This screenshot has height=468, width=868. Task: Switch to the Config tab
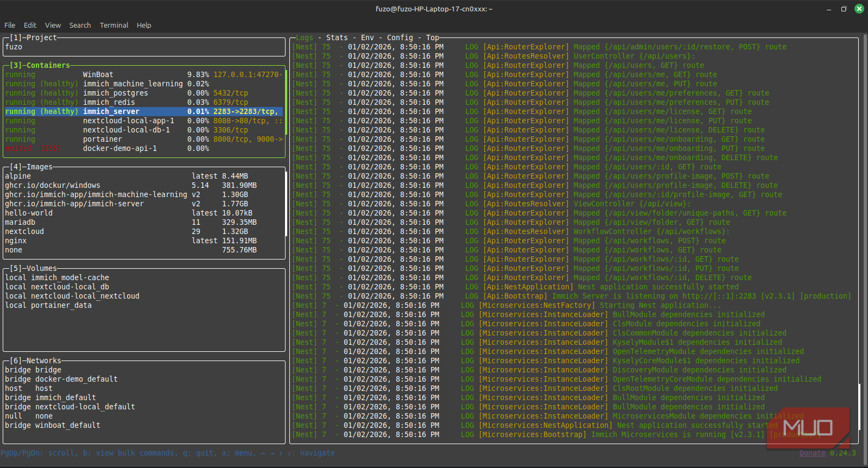point(400,37)
